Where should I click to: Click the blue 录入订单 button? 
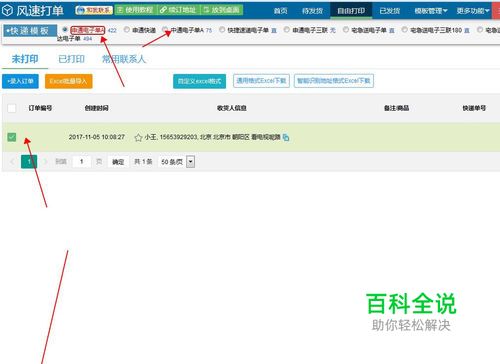pos(20,81)
